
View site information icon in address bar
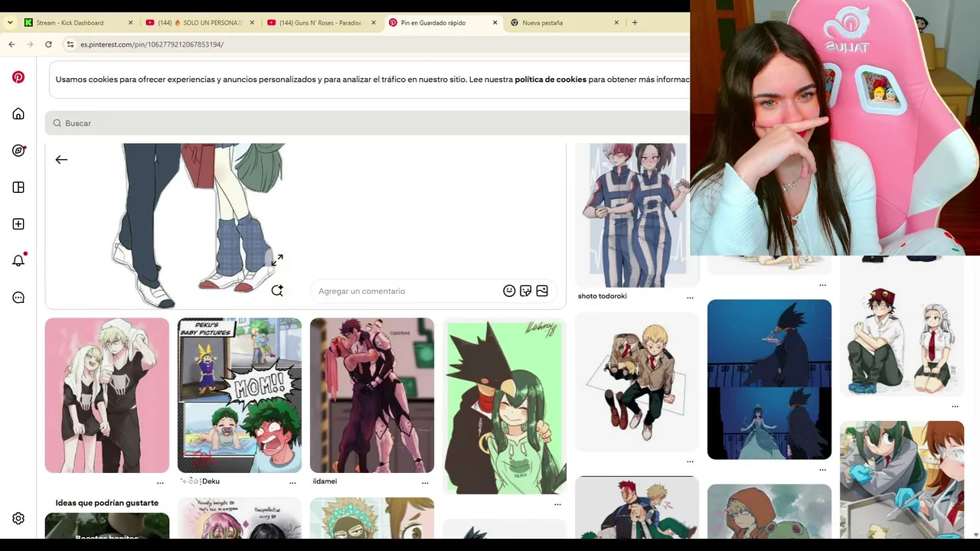(70, 44)
